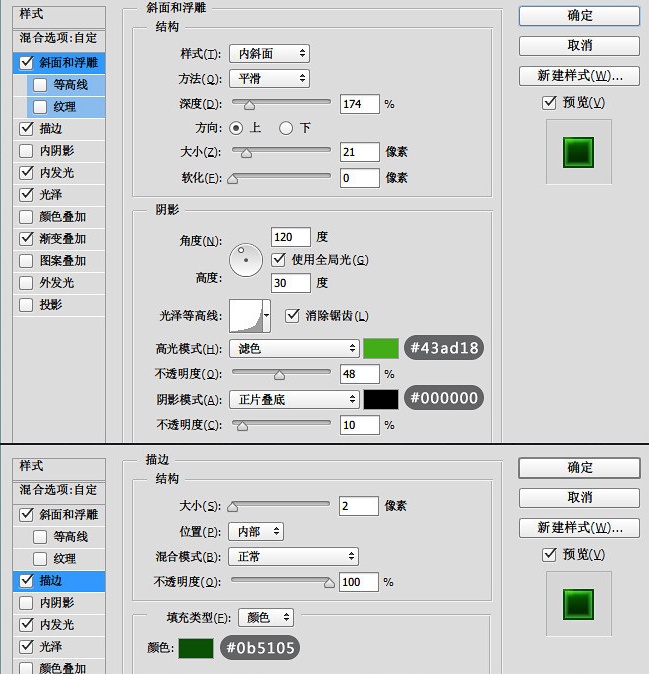Toggle 渐变叠加 checkbox in the top dialog
Image resolution: width=649 pixels, height=674 pixels.
27,239
